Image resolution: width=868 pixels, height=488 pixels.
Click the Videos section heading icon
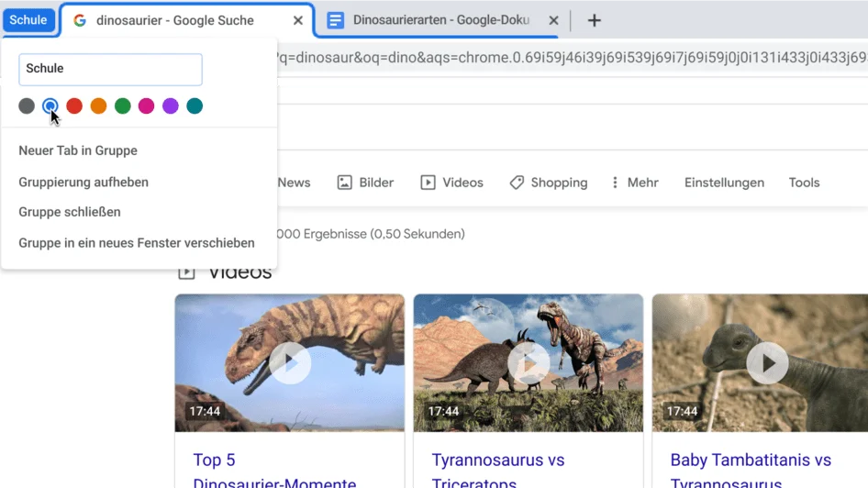[186, 272]
